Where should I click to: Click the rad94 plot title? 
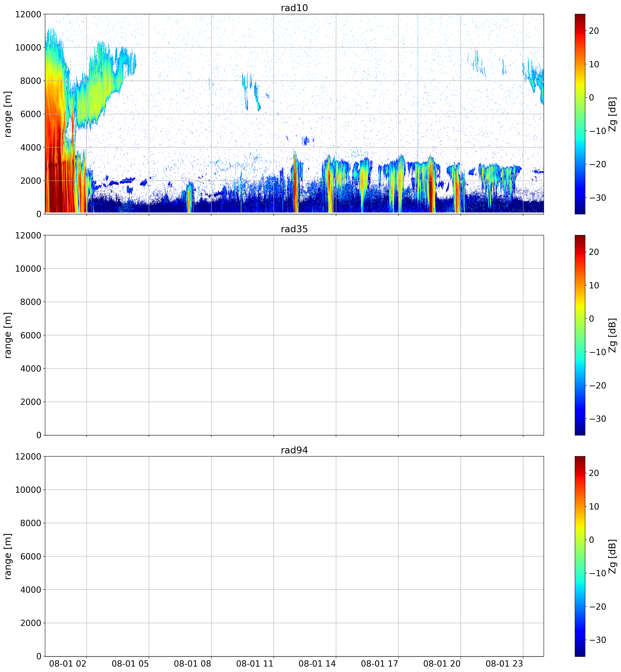[x=294, y=450]
